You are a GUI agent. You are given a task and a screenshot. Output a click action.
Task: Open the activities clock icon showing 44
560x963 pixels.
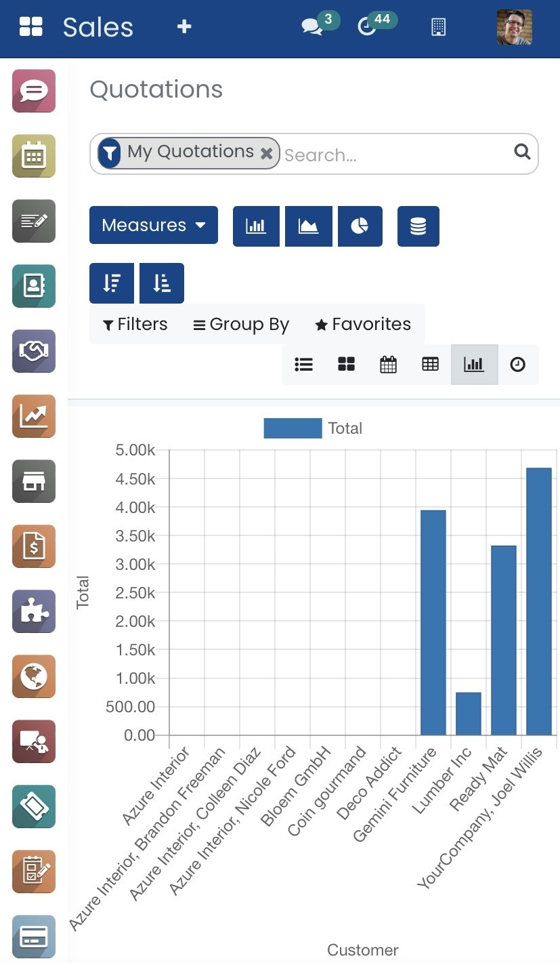367,27
